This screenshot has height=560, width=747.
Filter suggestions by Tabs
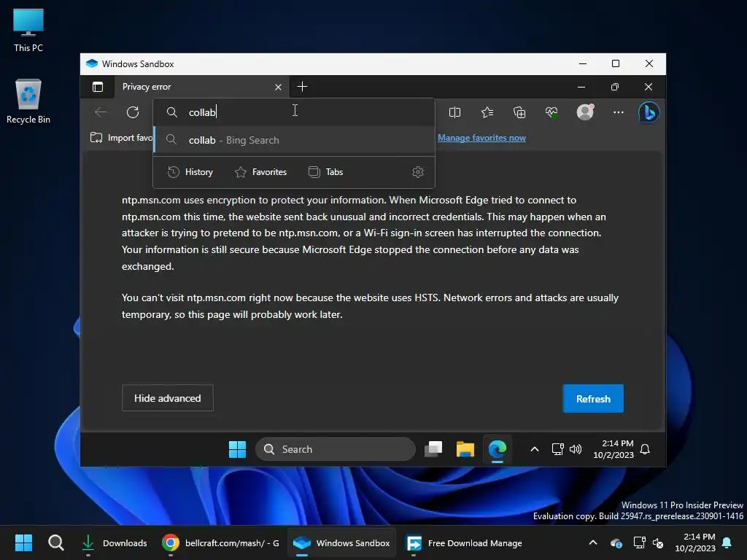[326, 172]
